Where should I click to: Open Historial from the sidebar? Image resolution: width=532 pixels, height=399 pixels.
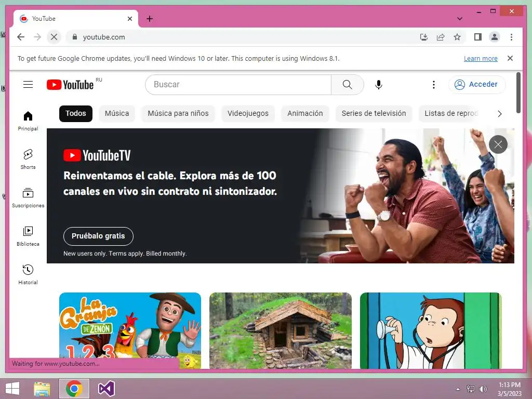[x=28, y=274]
